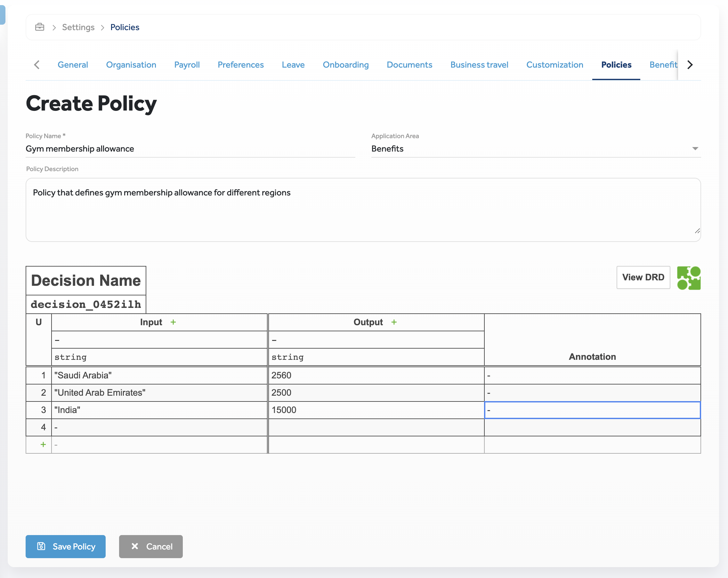Select the active Policies tab

click(x=616, y=64)
